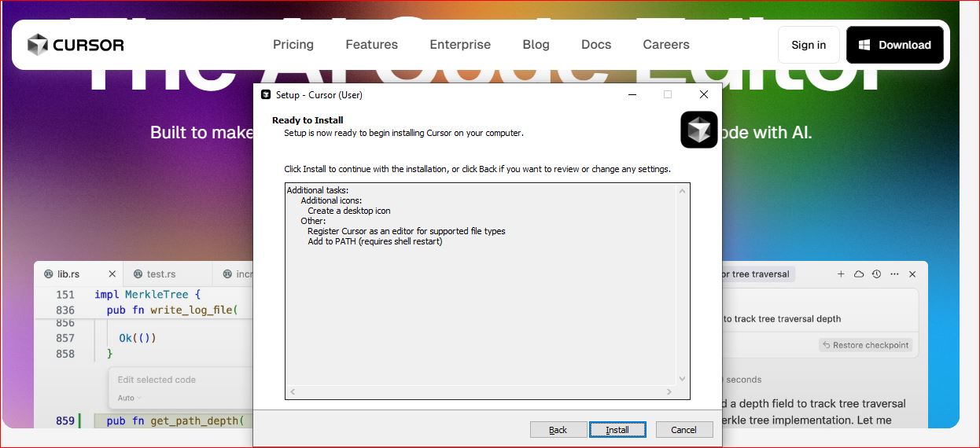Image resolution: width=980 pixels, height=448 pixels.
Task: Open the Careers page
Action: 666,45
